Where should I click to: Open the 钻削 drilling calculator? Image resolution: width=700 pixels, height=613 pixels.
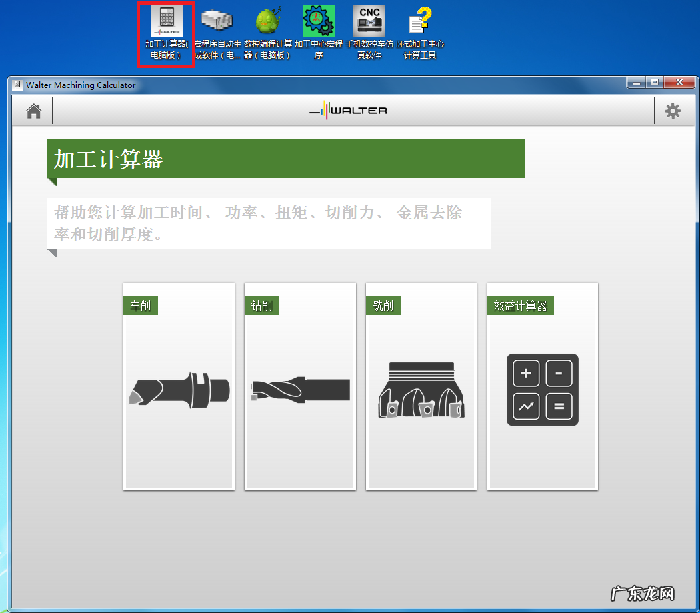(262, 305)
